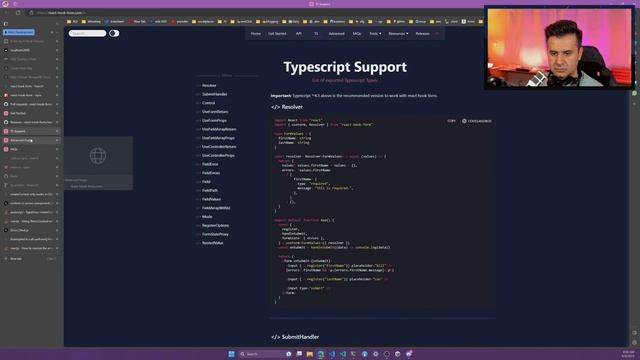This screenshot has height=360, width=640.
Task: Copy the Resolver code example
Action: point(451,121)
